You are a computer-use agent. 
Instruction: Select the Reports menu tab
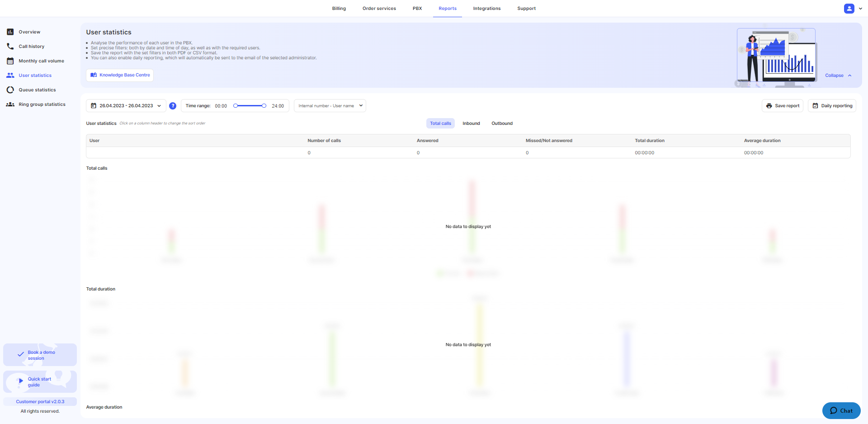coord(448,8)
